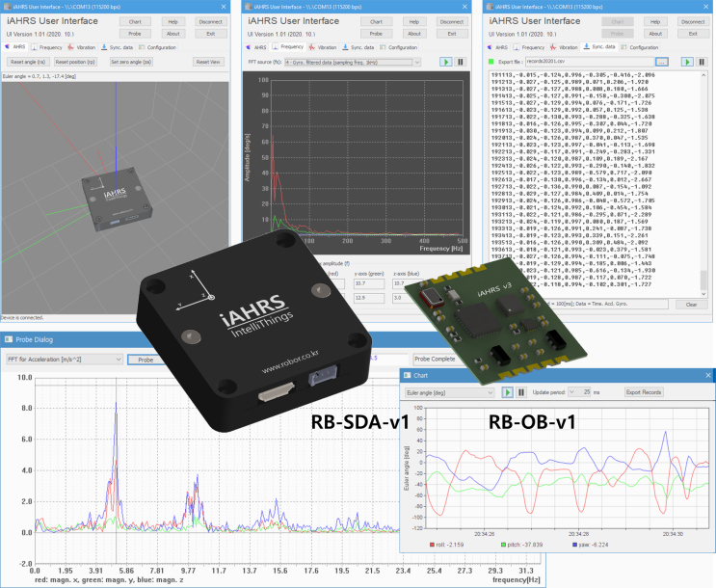Click app icon in left window title bar
This screenshot has width=716, height=588.
tap(7, 7)
